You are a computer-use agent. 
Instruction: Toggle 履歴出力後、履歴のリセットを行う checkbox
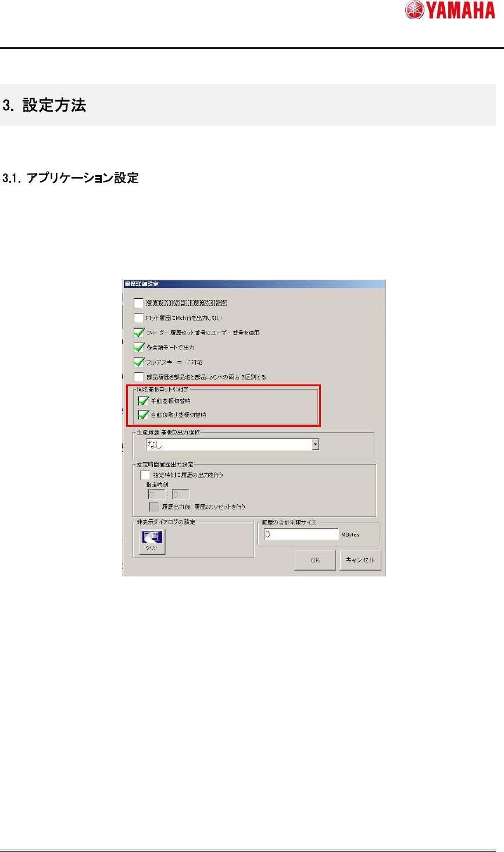(154, 507)
